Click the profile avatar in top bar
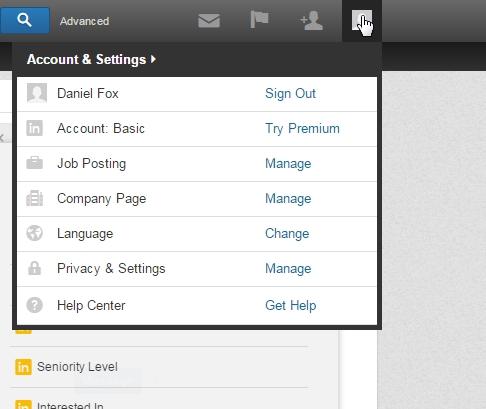This screenshot has width=486, height=409. click(x=362, y=20)
